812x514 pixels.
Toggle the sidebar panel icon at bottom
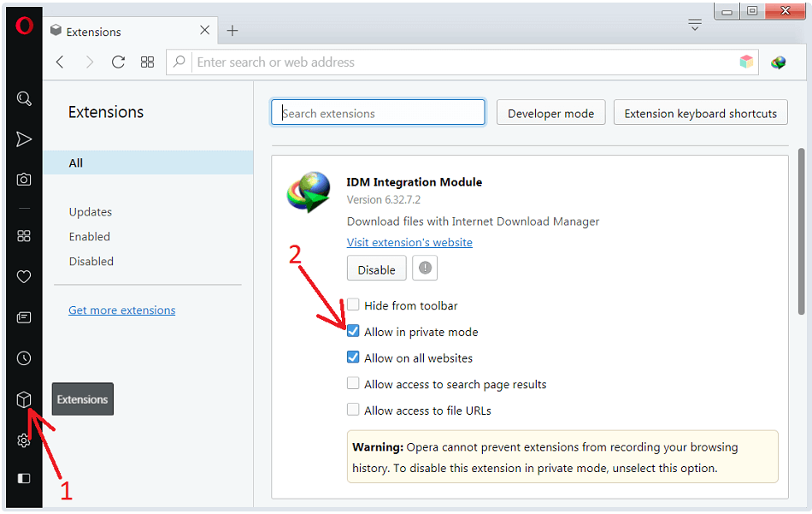[x=24, y=478]
